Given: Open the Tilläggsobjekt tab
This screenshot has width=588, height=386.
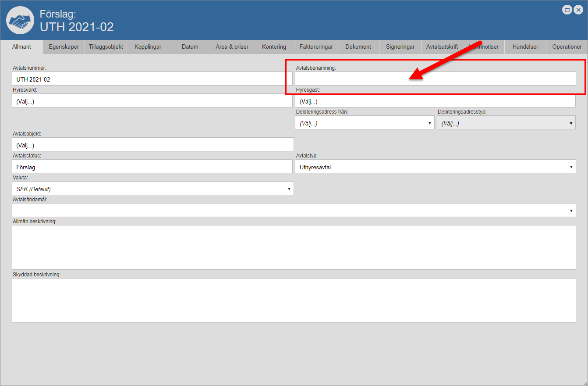Looking at the screenshot, I should (x=106, y=47).
